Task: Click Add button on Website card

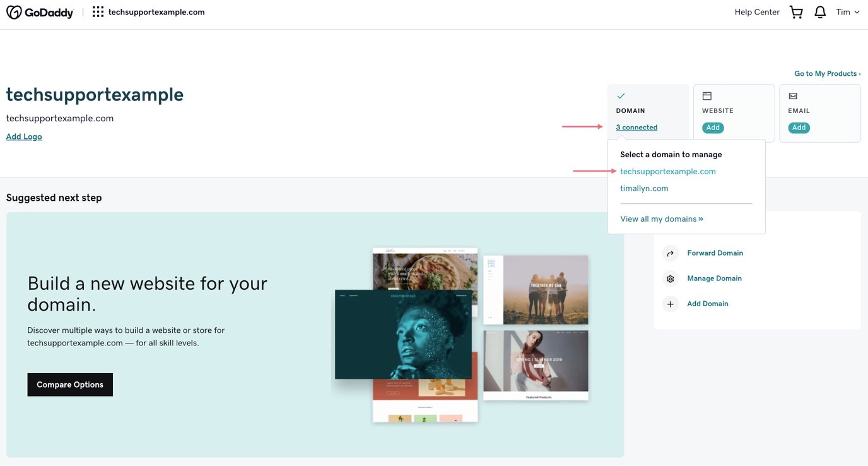Action: pyautogui.click(x=713, y=128)
